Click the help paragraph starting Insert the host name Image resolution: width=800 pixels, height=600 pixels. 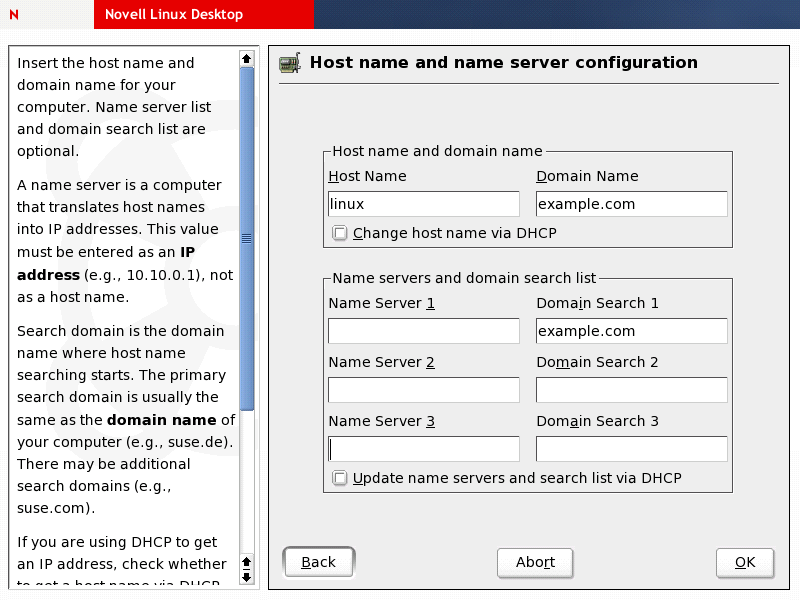click(x=114, y=107)
